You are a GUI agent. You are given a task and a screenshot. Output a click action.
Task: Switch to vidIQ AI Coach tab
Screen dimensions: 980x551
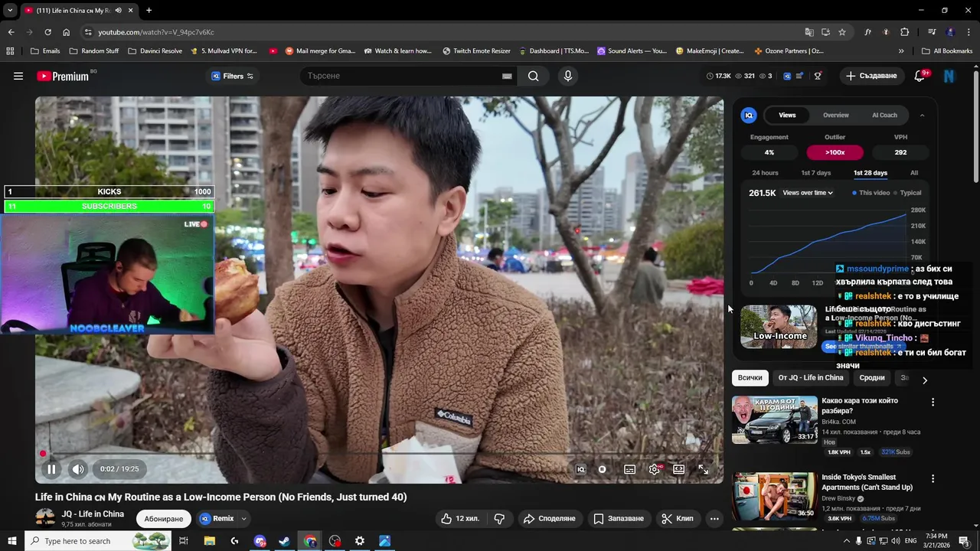tap(884, 115)
